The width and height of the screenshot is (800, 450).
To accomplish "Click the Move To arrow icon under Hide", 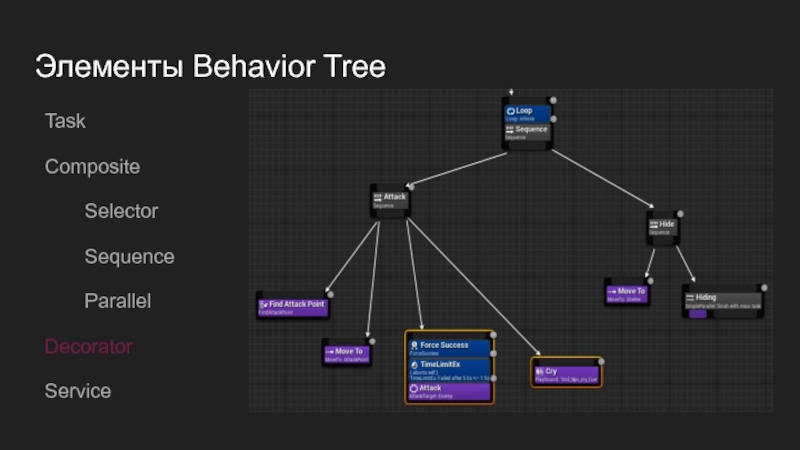I will [x=612, y=291].
